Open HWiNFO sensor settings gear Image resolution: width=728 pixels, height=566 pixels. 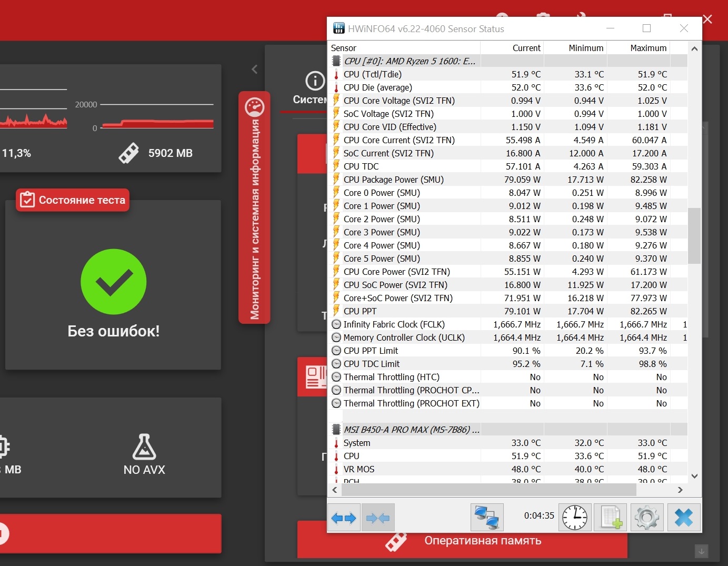point(647,518)
